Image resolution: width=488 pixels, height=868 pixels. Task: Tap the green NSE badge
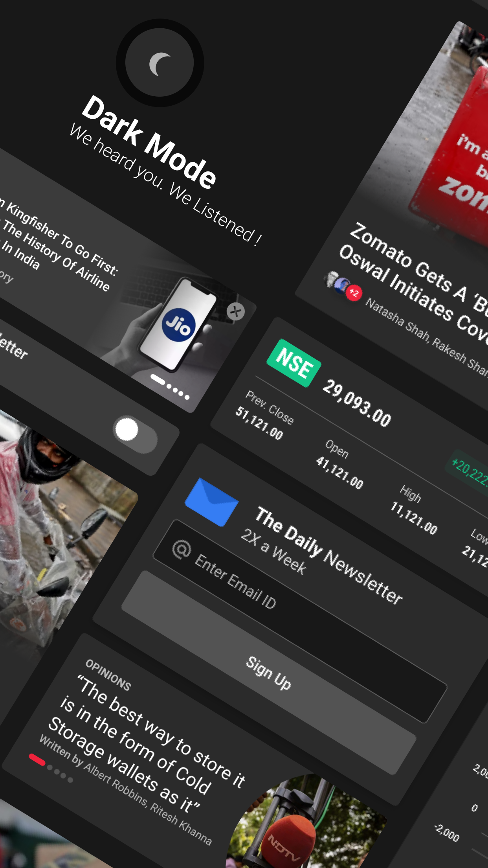pos(294,363)
